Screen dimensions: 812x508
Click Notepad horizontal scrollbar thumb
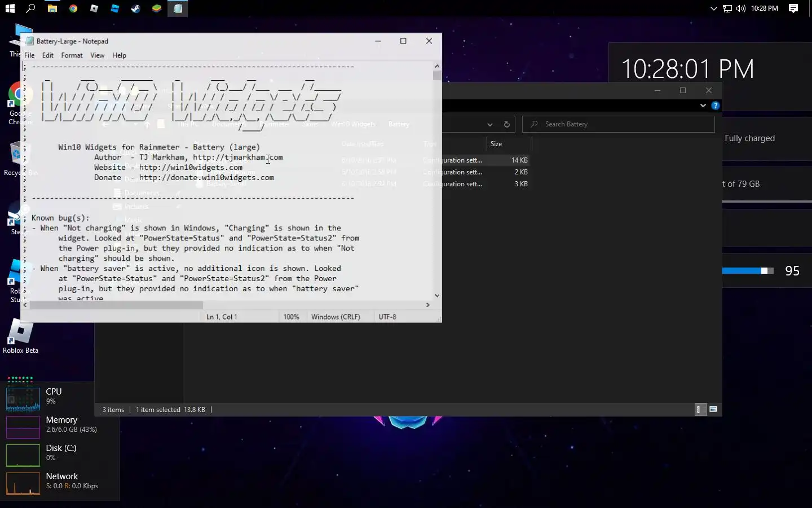(x=116, y=305)
